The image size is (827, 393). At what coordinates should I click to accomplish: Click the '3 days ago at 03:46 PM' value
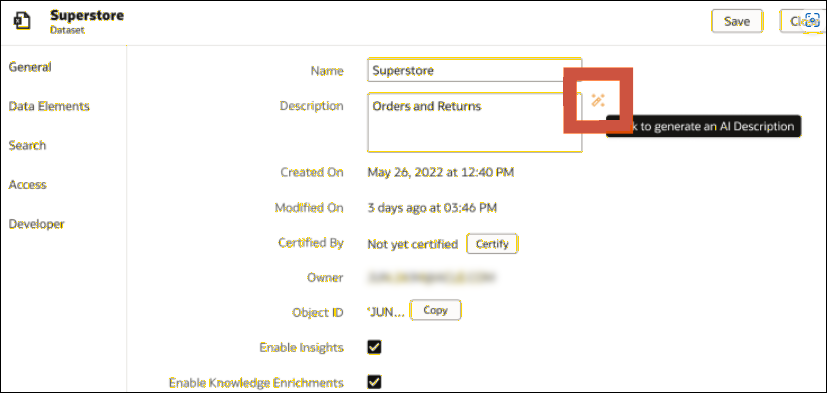pyautogui.click(x=432, y=208)
